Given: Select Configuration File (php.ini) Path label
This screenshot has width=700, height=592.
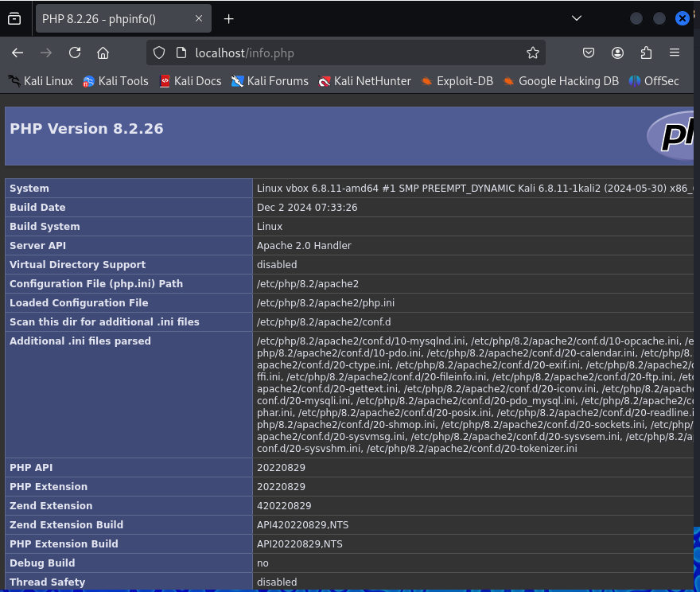Looking at the screenshot, I should pyautogui.click(x=96, y=284).
